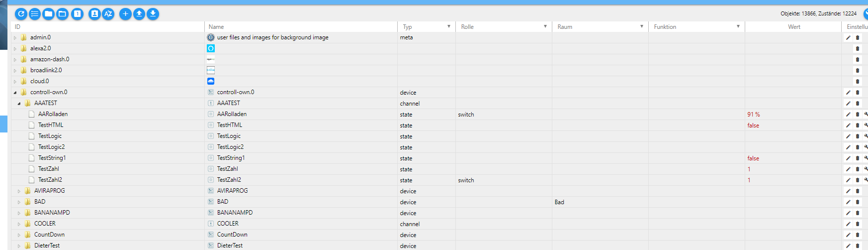The image size is (868, 250).
Task: Expand the admin.0 tree node
Action: (x=15, y=38)
